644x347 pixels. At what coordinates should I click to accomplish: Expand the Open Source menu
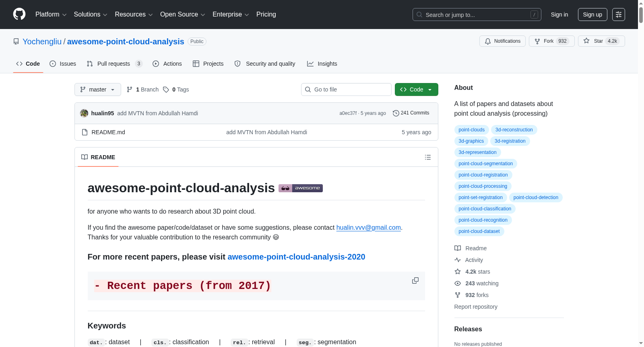[x=183, y=15]
